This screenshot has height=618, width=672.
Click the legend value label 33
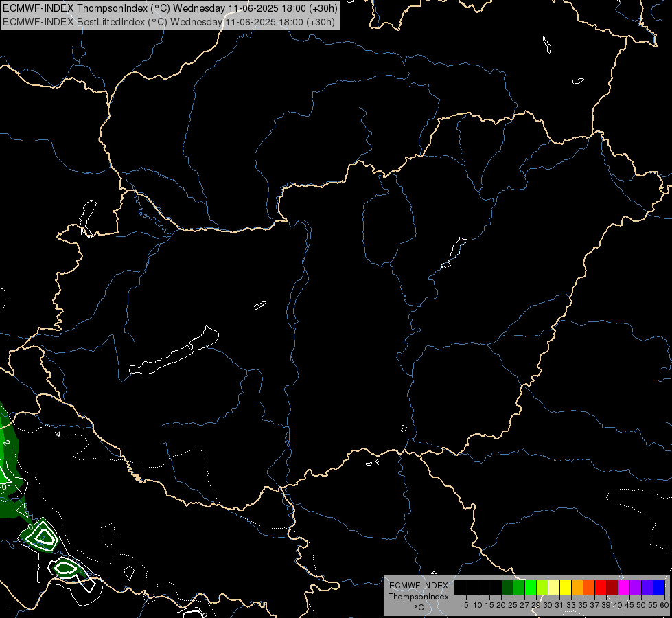coord(571,605)
